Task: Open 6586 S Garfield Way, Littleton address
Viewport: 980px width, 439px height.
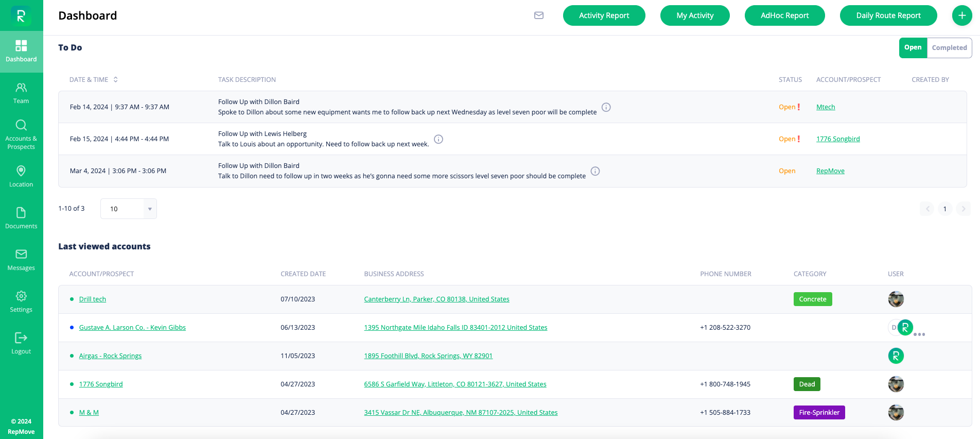Action: tap(455, 384)
